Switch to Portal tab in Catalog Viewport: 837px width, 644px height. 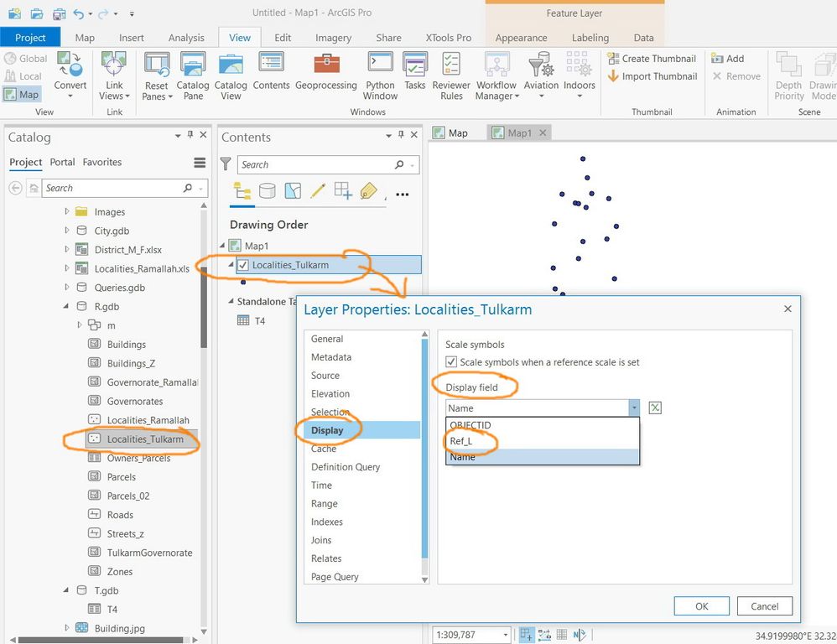coord(62,162)
